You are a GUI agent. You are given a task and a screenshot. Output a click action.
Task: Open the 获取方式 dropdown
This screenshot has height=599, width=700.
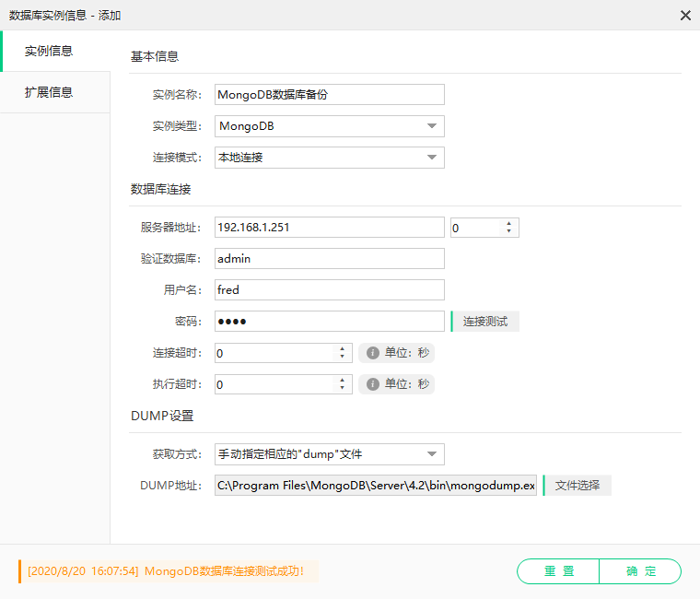click(330, 454)
